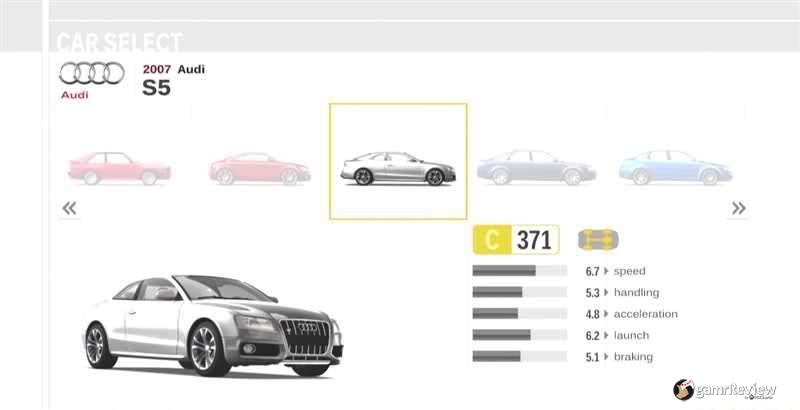Click the 2007 model year text
This screenshot has width=800, height=410.
coord(157,69)
